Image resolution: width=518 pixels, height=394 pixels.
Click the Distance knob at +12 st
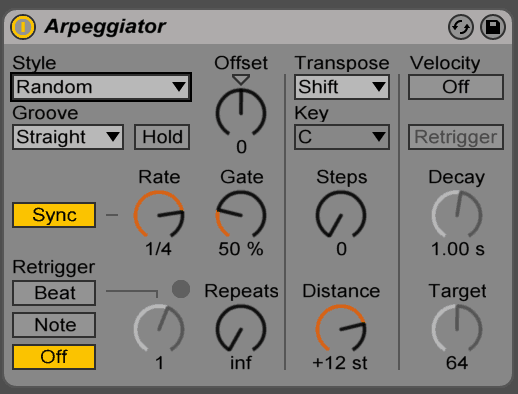pos(341,329)
